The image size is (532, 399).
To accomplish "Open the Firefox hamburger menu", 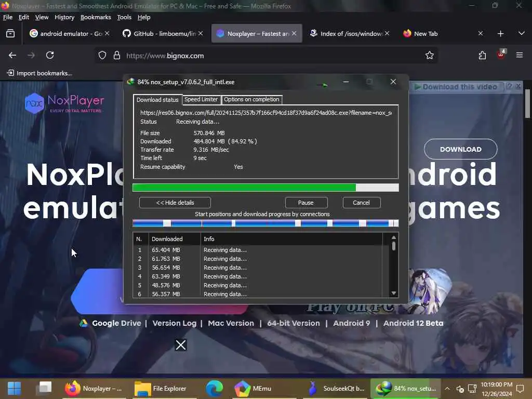I will 520,55.
